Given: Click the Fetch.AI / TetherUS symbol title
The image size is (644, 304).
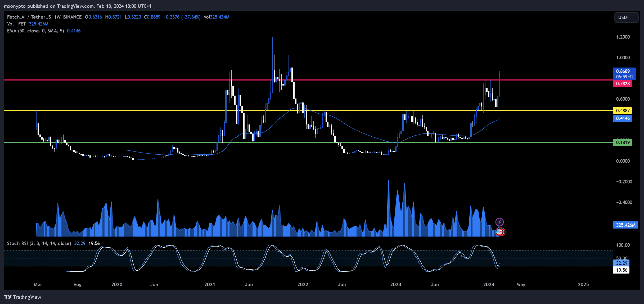Looking at the screenshot, I should (x=44, y=17).
